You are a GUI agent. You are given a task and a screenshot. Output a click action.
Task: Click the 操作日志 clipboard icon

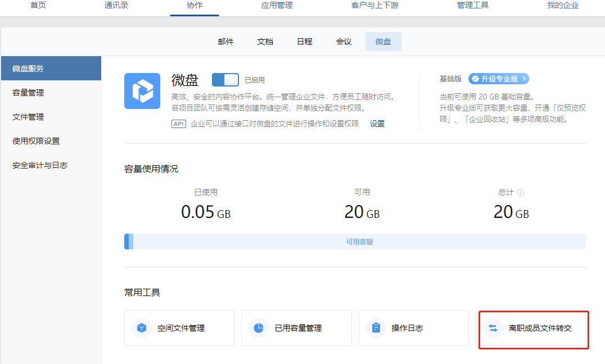pyautogui.click(x=376, y=328)
